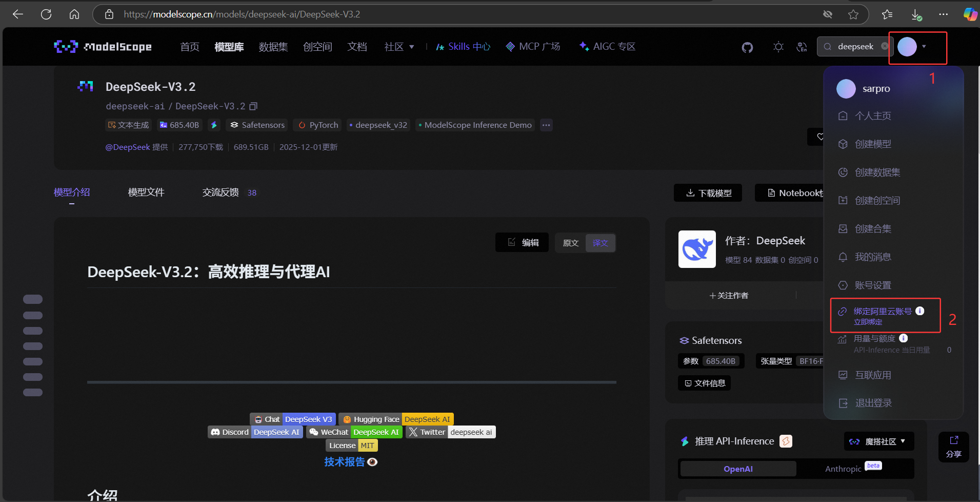Click the 编辑 button

(522, 242)
